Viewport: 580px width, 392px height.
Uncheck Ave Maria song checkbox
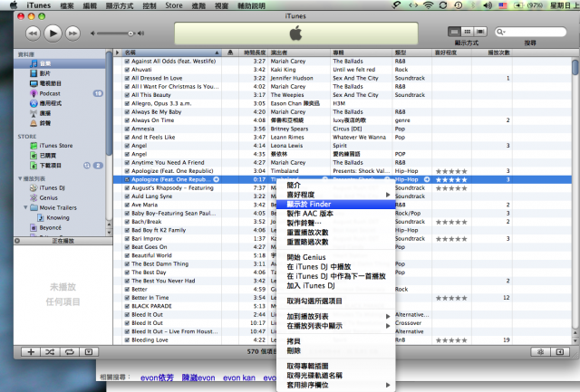point(127,205)
